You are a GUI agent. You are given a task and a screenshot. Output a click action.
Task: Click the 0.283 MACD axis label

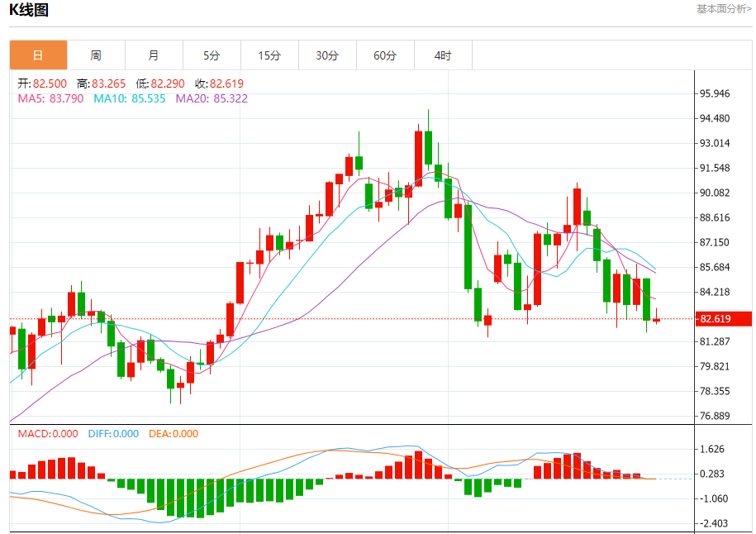[712, 474]
